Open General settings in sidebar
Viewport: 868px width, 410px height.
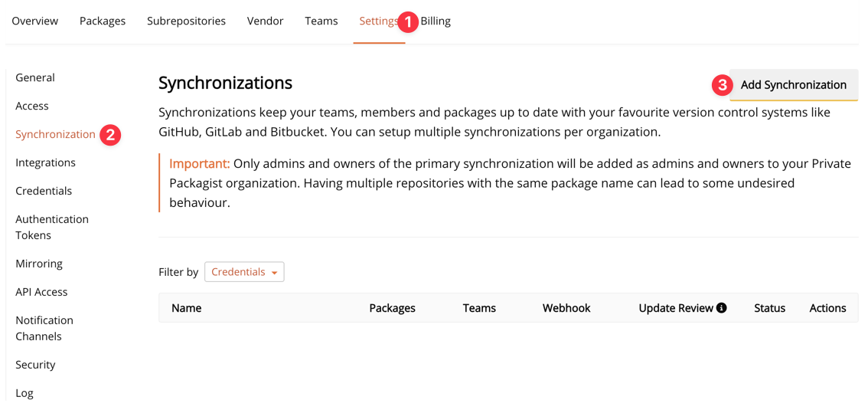pos(35,77)
